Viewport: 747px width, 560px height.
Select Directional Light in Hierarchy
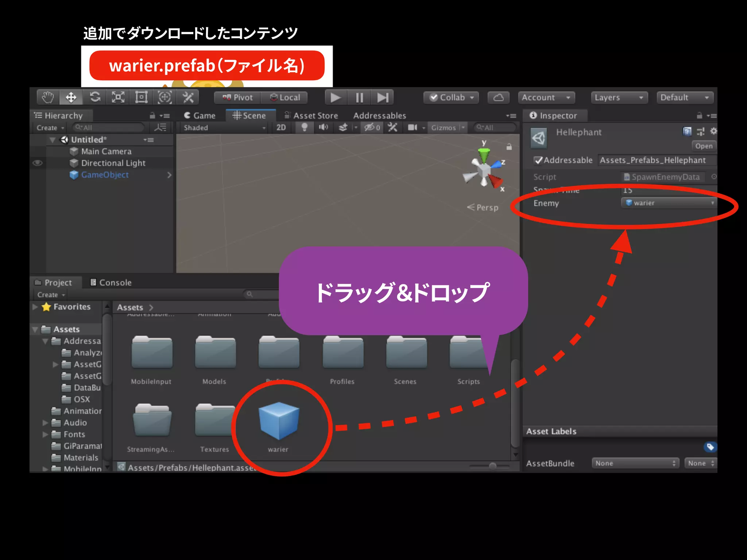click(x=113, y=163)
